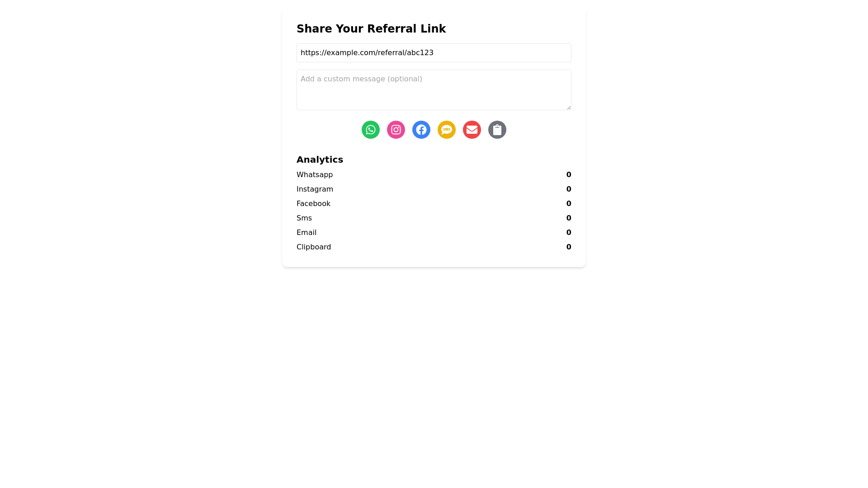Click the pink Instagram share icon
Viewport: 868px width, 488px height.
point(396,130)
